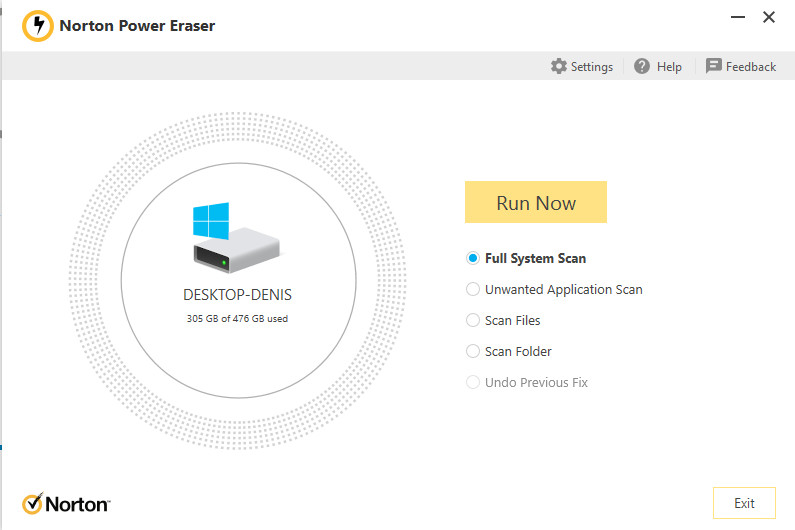Click the Windows drive icon for DESKTOP-DENIS
Viewport: 795px width, 530px height.
coord(236,238)
